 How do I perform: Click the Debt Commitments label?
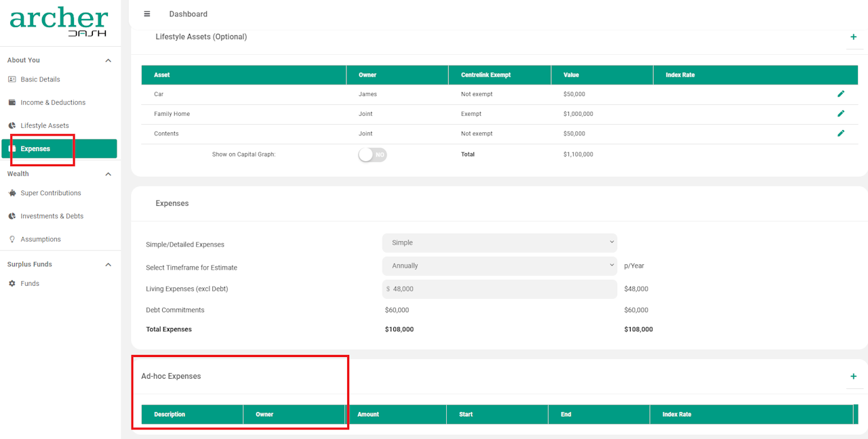coord(175,310)
